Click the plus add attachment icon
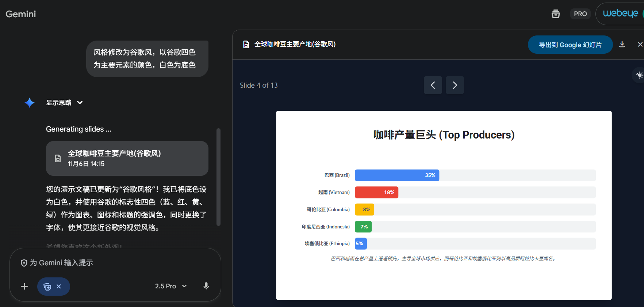This screenshot has height=307, width=644. click(24, 286)
